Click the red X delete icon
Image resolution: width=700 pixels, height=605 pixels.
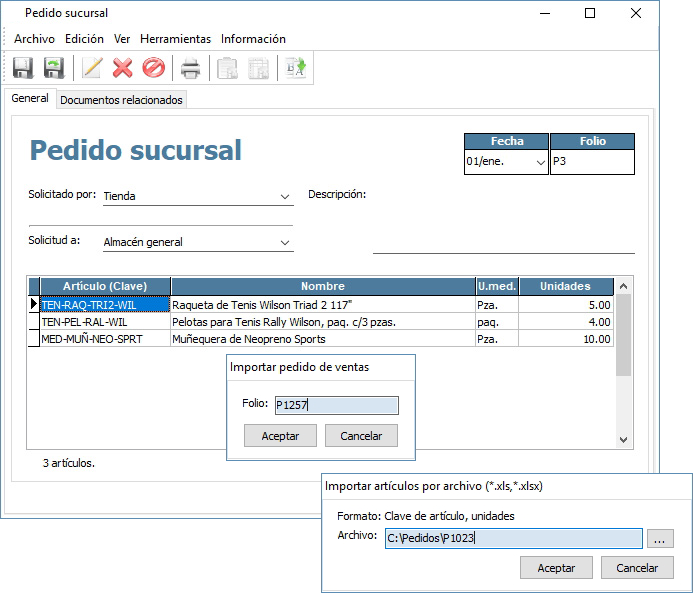[122, 68]
